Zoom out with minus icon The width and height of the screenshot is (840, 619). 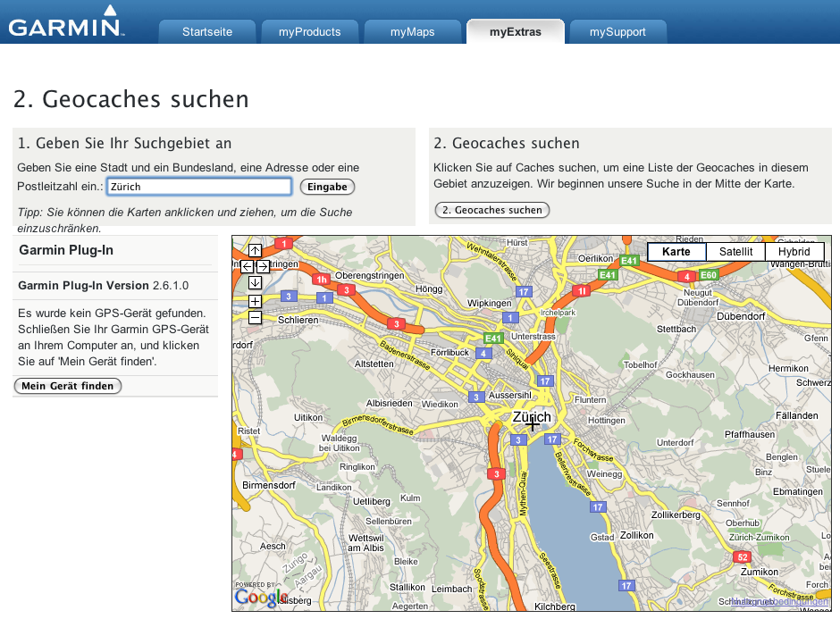point(255,317)
